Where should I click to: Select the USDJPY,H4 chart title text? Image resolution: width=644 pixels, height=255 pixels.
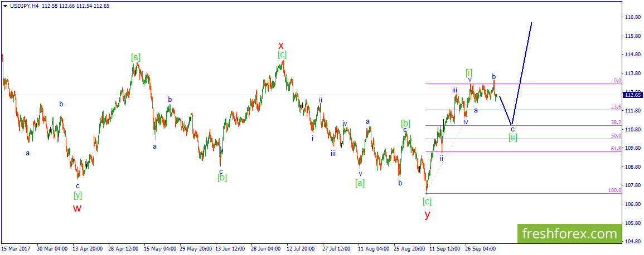[x=23, y=6]
